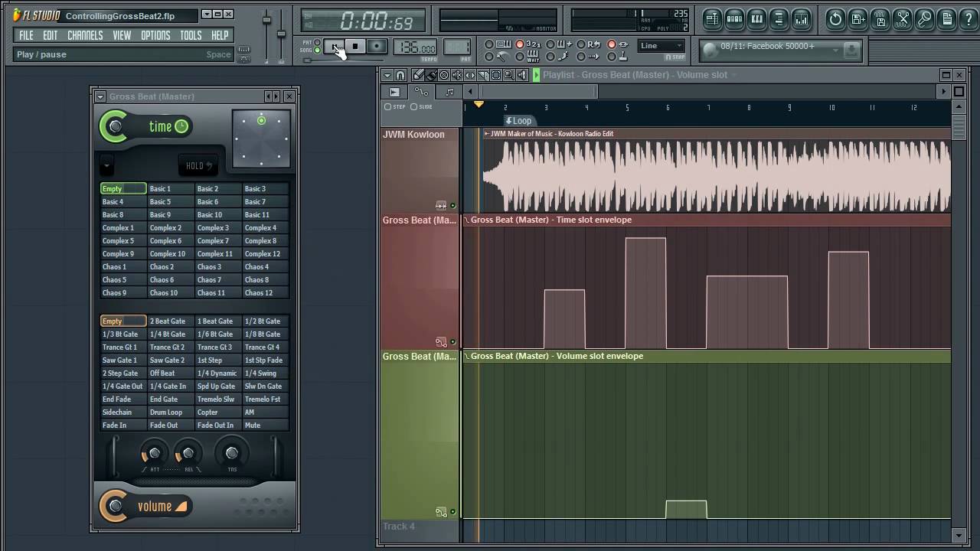Screen dimensions: 980x551
Task: Activate the Playback speaker tool in Playlist
Action: pyautogui.click(x=522, y=75)
